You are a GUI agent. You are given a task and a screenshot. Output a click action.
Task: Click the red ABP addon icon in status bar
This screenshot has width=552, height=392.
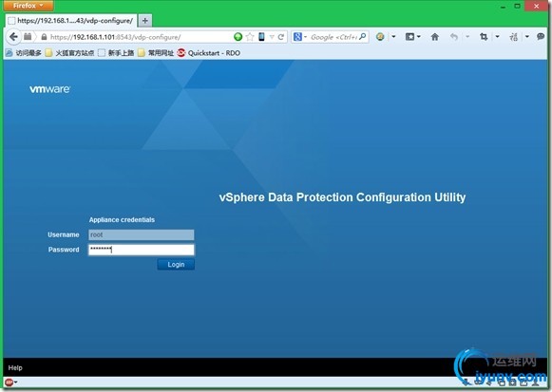[x=10, y=383]
